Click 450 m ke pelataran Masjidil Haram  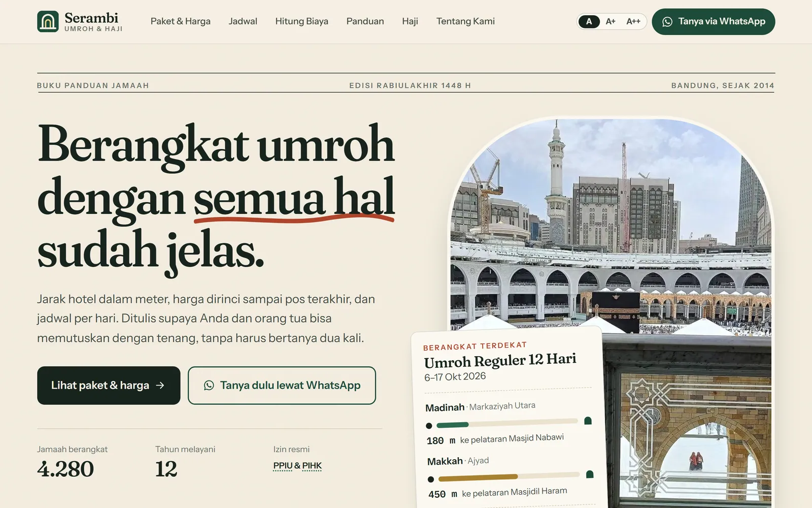[x=497, y=493]
